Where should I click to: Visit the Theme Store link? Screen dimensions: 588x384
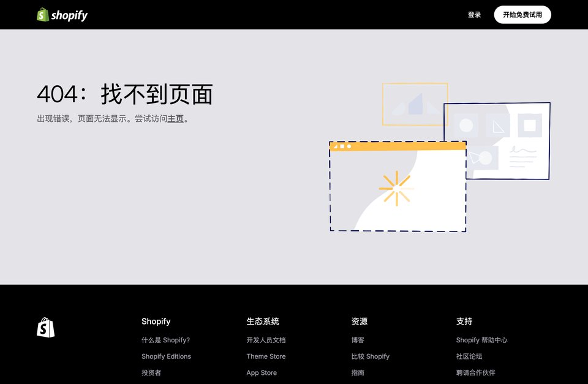266,356
